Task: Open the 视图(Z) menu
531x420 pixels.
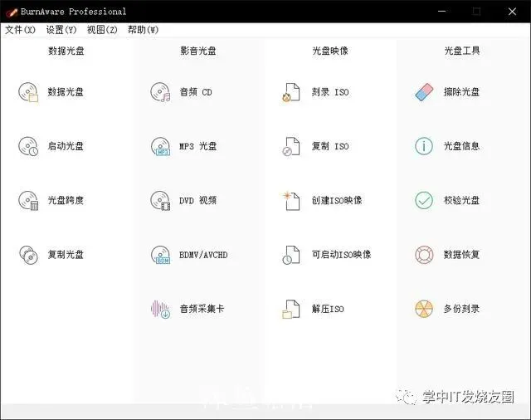Action: [102, 30]
